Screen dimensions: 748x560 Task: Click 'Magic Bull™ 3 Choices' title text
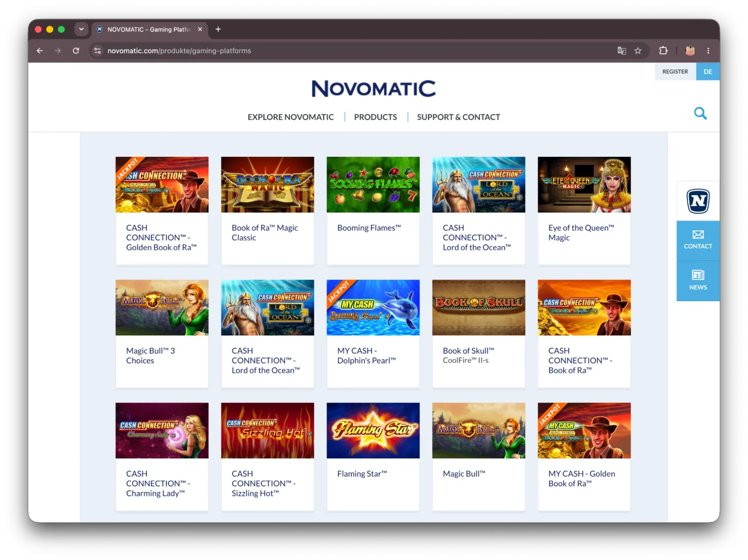(x=151, y=356)
